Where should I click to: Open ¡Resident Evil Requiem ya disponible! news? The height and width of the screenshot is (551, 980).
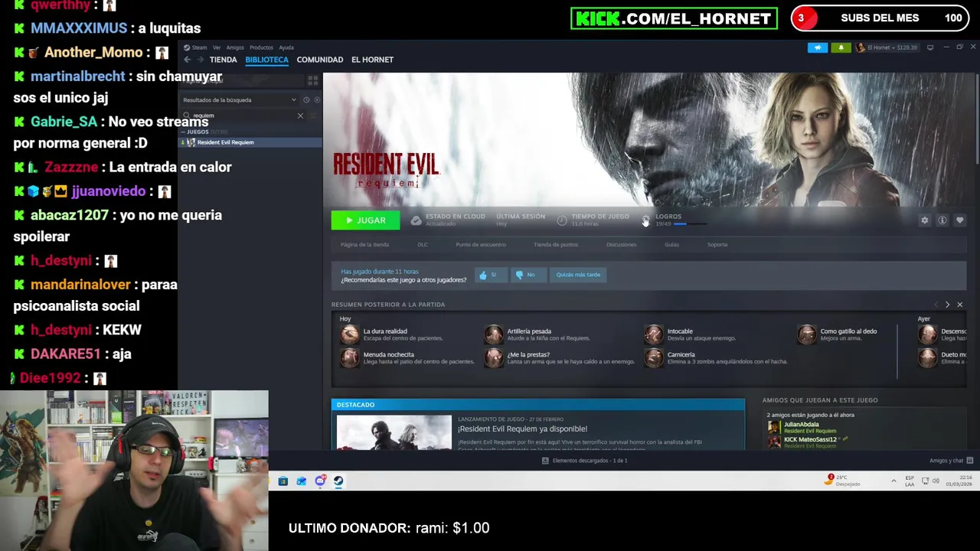coord(522,429)
